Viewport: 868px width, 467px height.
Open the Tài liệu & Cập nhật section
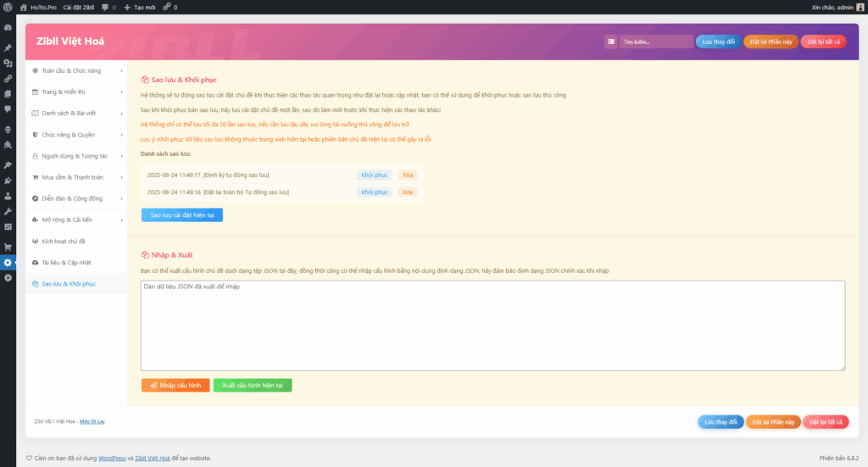pyautogui.click(x=76, y=263)
